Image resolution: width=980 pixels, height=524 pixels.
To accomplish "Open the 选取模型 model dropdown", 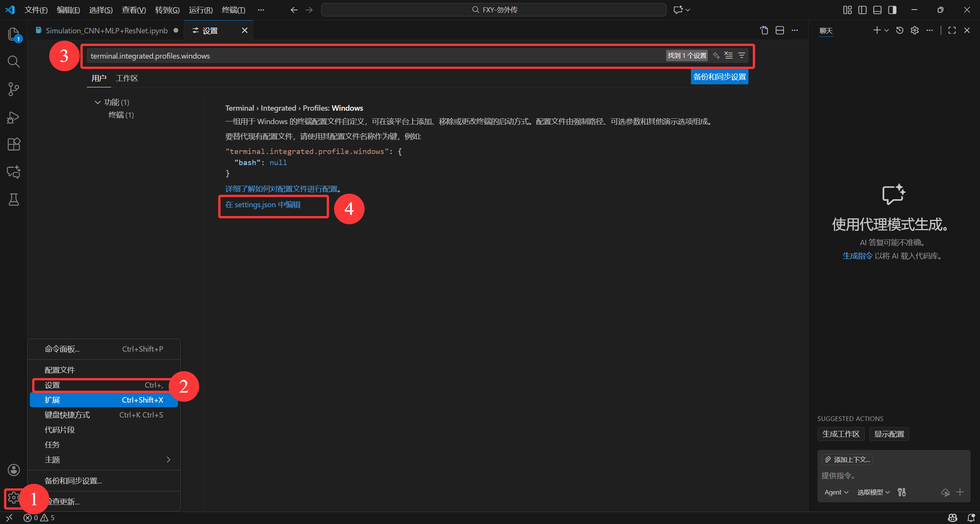I will click(x=873, y=492).
